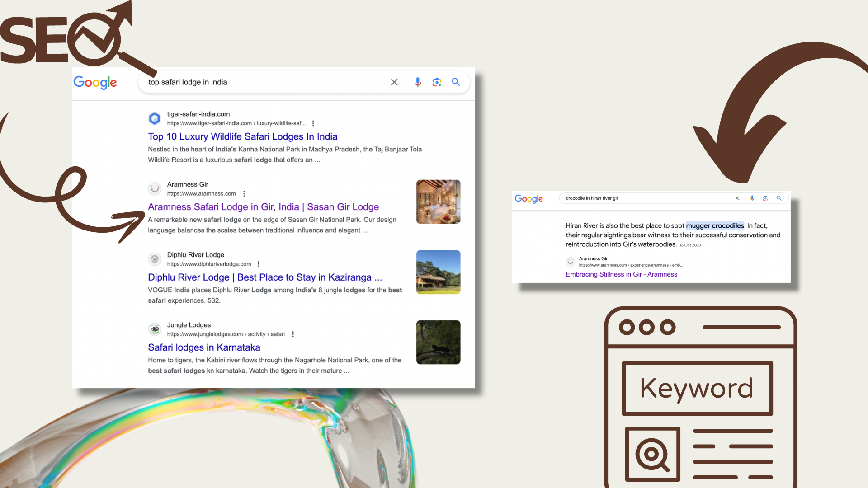The height and width of the screenshot is (488, 868).
Task: Click the voice search microphone in main searchbar
Action: click(x=418, y=82)
